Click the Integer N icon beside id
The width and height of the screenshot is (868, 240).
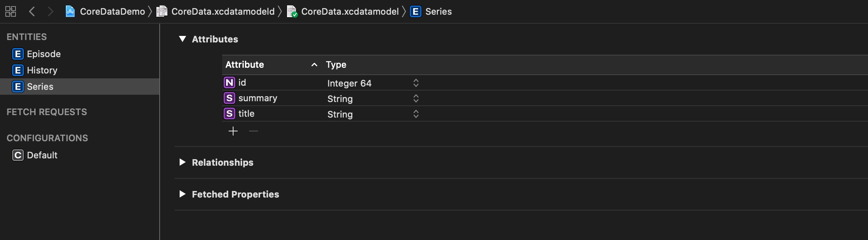click(x=229, y=82)
